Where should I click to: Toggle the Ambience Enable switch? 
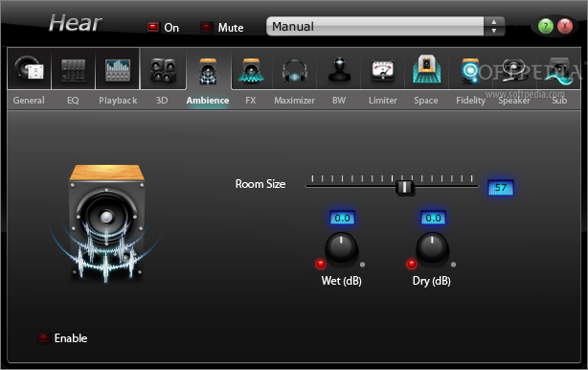(44, 337)
